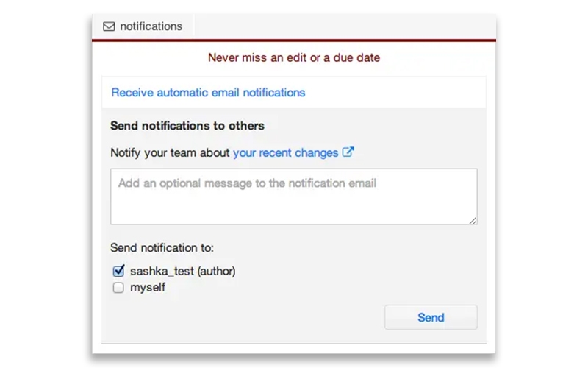Click the dark red line under the tab
588x368 pixels.
[293, 40]
